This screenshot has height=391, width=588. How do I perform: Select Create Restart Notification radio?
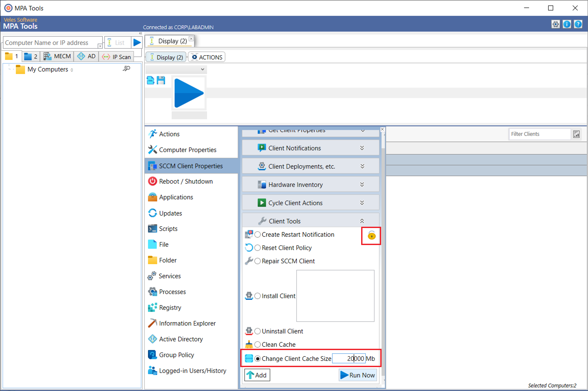257,235
